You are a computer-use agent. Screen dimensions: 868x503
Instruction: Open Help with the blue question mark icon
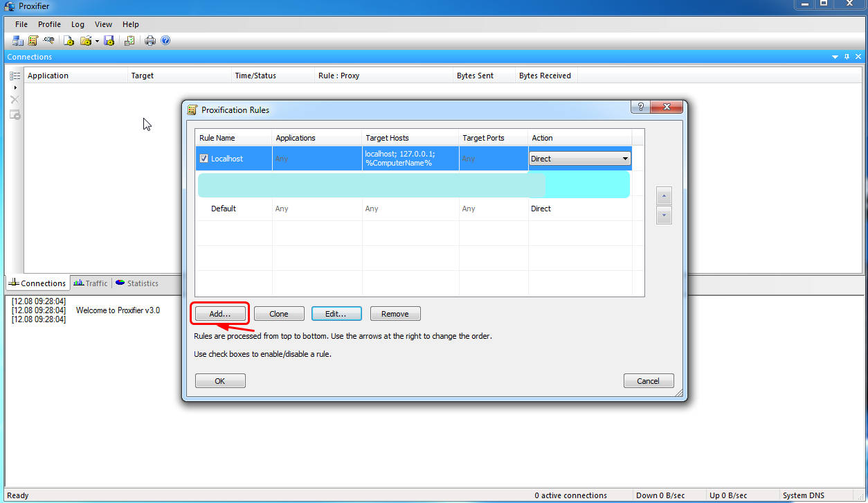pos(166,41)
